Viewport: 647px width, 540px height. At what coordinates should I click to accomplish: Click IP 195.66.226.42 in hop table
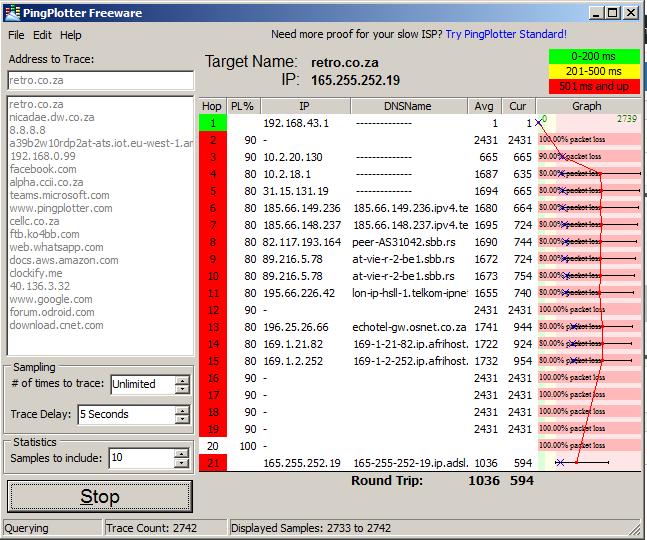pos(299,293)
